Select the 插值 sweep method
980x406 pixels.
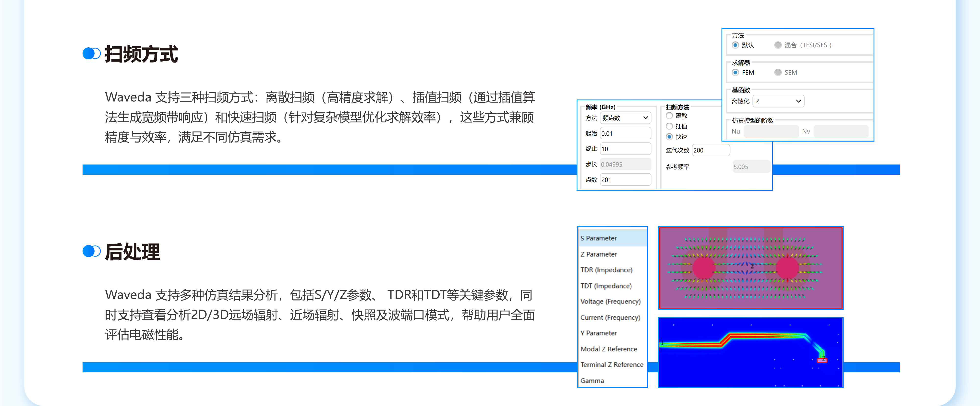tap(670, 126)
